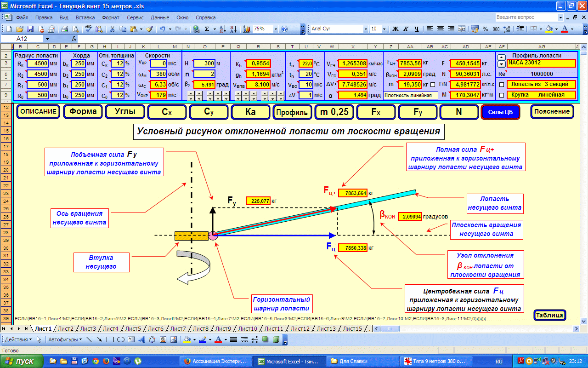Select the Oval drawing tool
This screenshot has height=368, width=588.
pyautogui.click(x=121, y=339)
